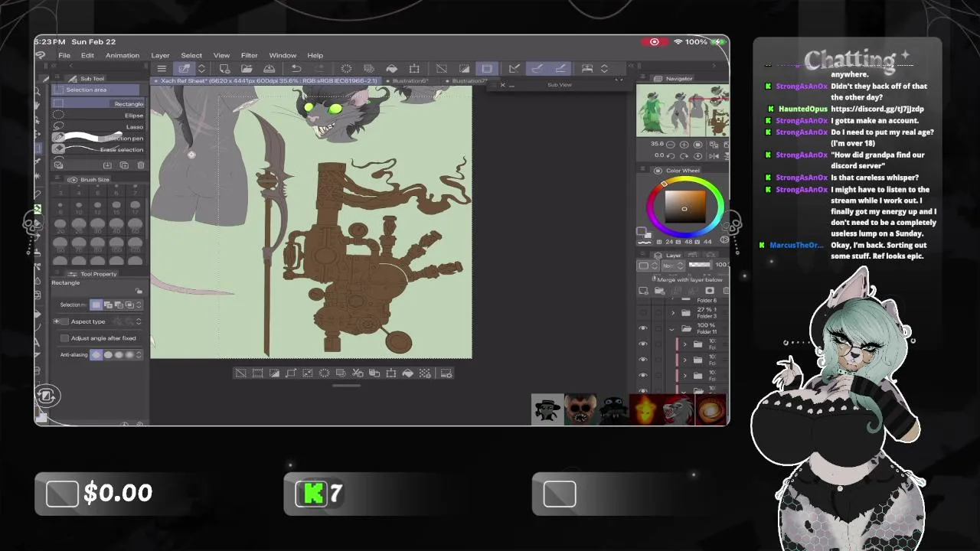
Task: Open the Anti-aliasing options stepper
Action: coord(139,355)
